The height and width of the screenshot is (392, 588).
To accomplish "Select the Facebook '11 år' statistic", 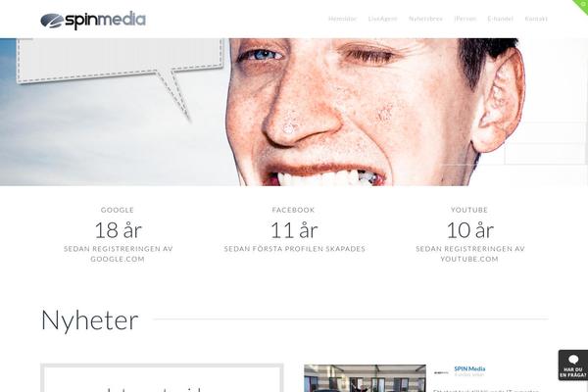I will point(294,229).
